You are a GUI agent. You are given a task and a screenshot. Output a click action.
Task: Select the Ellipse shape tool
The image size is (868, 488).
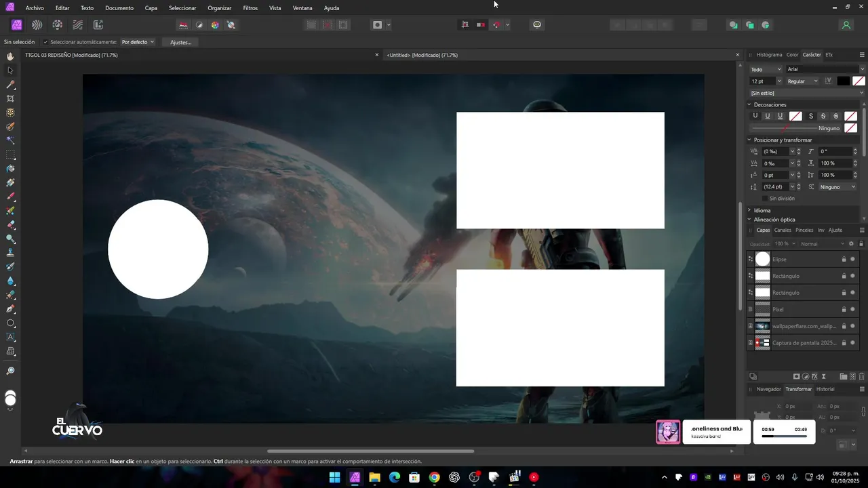(10, 323)
